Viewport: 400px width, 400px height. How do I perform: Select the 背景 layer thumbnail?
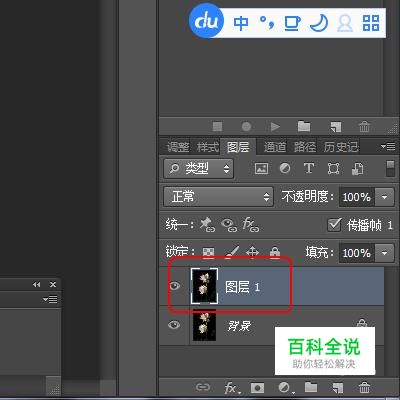[x=204, y=325]
